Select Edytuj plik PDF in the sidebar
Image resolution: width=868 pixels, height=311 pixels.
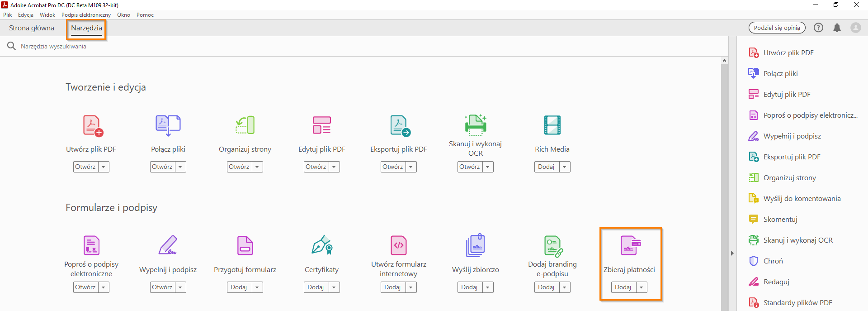pos(779,94)
